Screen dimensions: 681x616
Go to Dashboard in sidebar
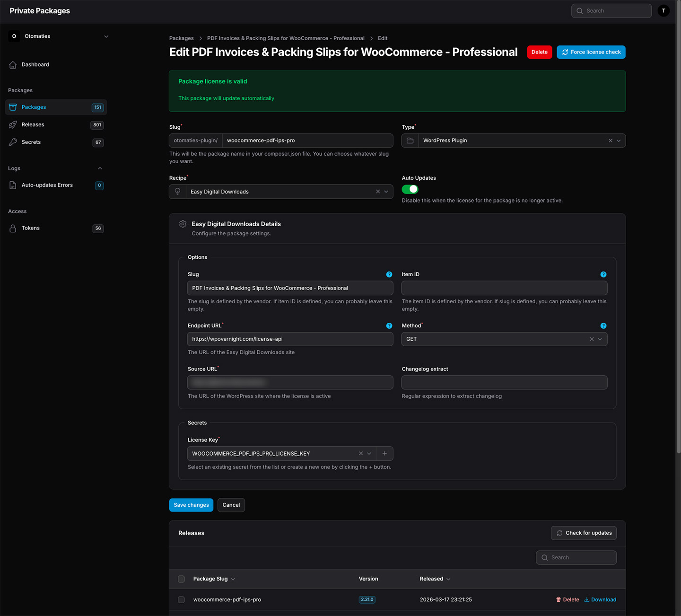pos(56,65)
